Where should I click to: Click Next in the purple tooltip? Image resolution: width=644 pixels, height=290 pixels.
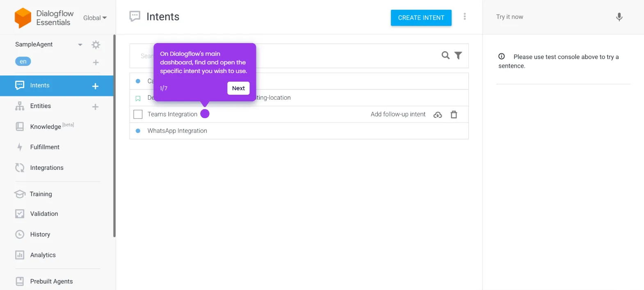click(238, 88)
